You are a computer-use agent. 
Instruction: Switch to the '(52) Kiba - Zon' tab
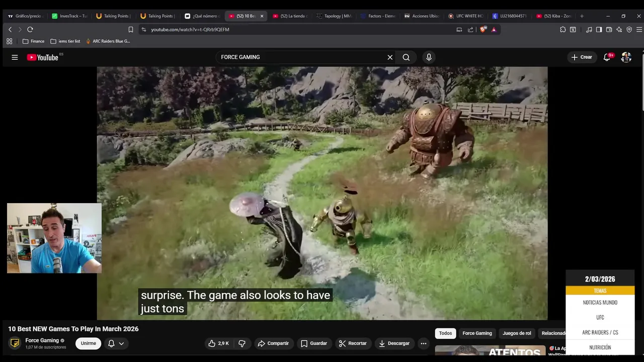pos(553,16)
